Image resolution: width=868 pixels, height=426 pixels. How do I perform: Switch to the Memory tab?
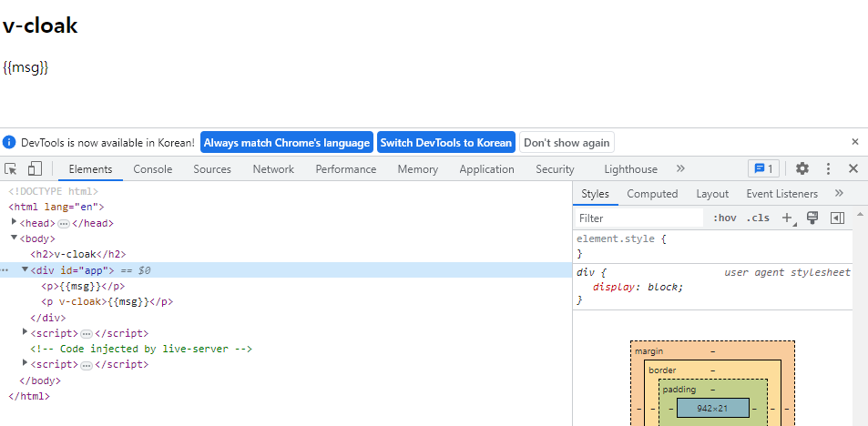click(418, 169)
